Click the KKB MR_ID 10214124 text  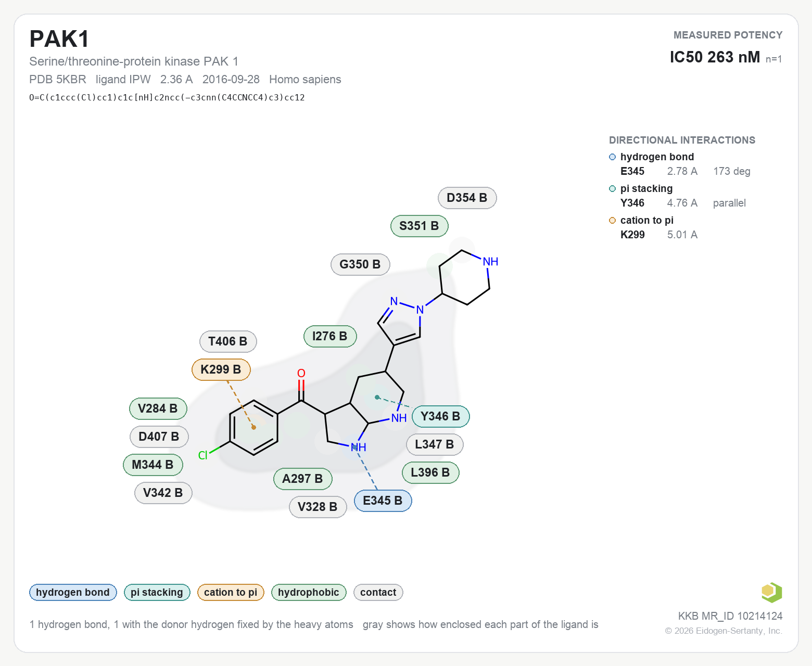tap(730, 616)
